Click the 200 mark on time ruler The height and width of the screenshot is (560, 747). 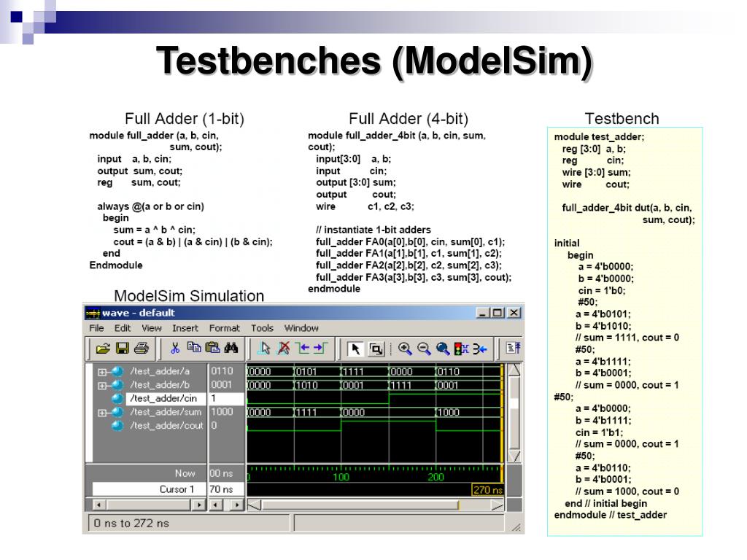[x=436, y=477]
